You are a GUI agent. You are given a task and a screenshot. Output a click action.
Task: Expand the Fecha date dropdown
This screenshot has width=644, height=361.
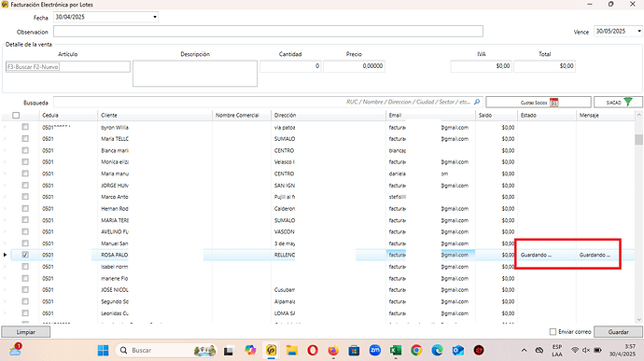pyautogui.click(x=154, y=17)
